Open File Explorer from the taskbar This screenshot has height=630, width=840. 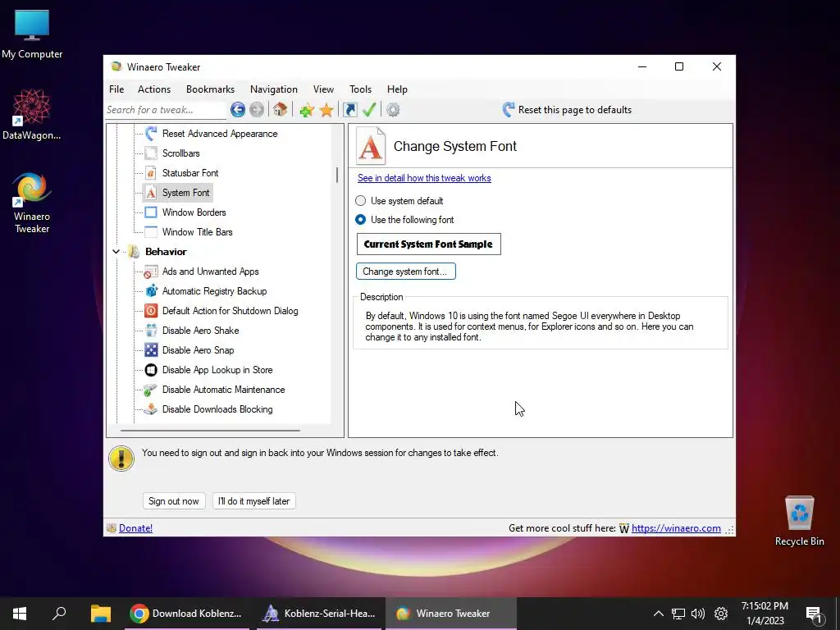pos(100,614)
